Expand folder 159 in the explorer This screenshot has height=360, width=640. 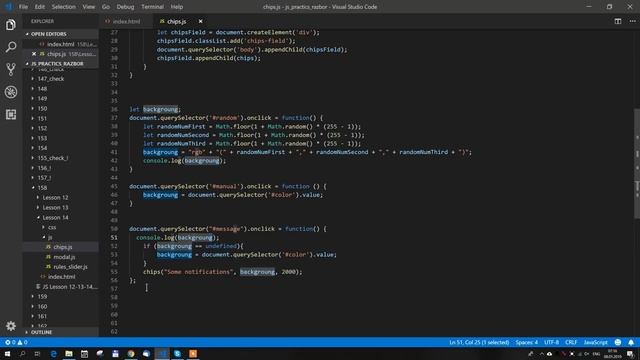(x=42, y=296)
